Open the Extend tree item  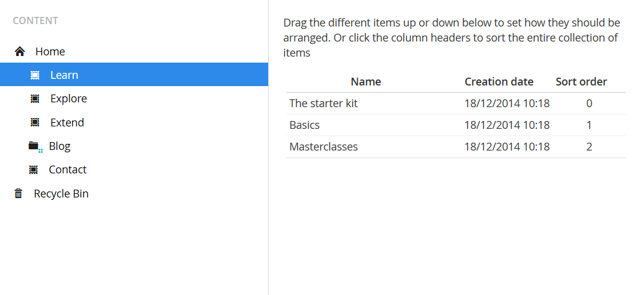coord(67,122)
